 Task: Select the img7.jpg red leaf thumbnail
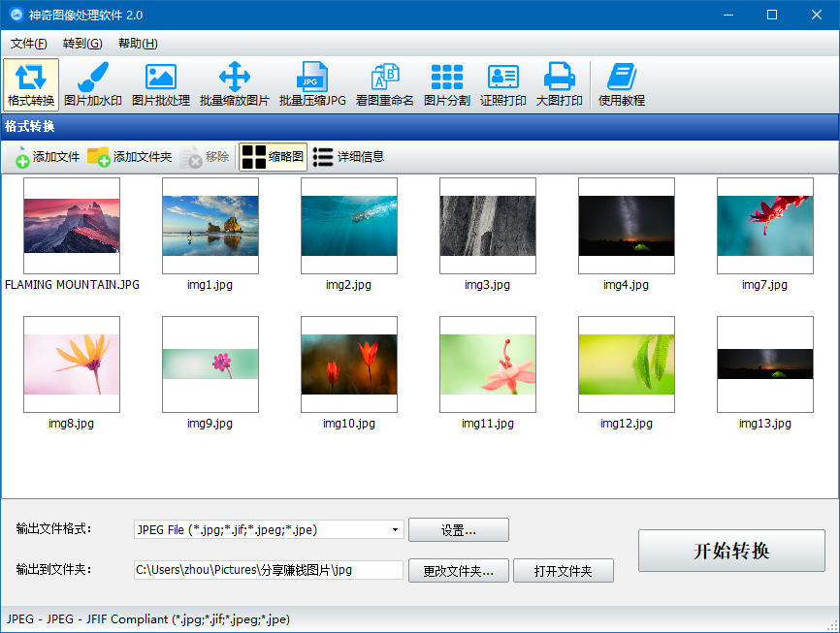click(765, 226)
